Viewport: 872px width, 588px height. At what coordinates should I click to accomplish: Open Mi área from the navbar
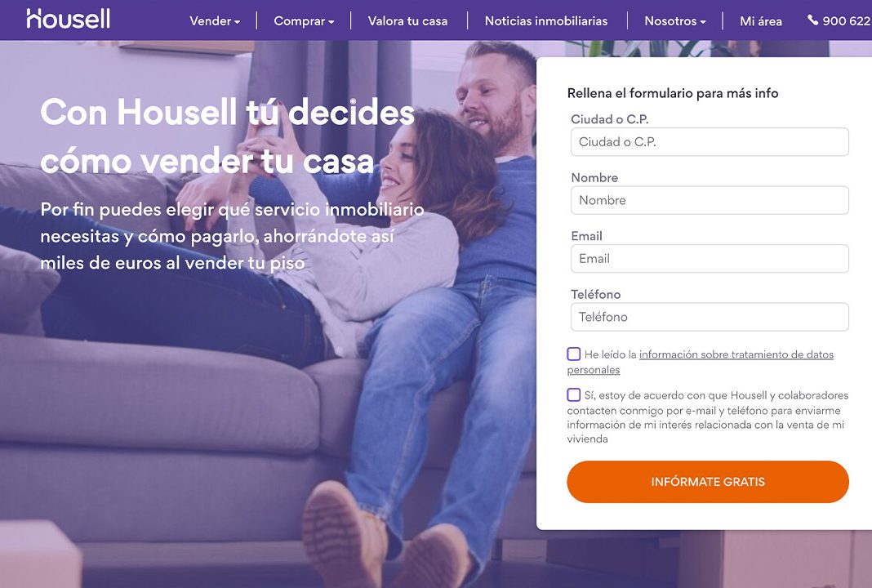[761, 21]
